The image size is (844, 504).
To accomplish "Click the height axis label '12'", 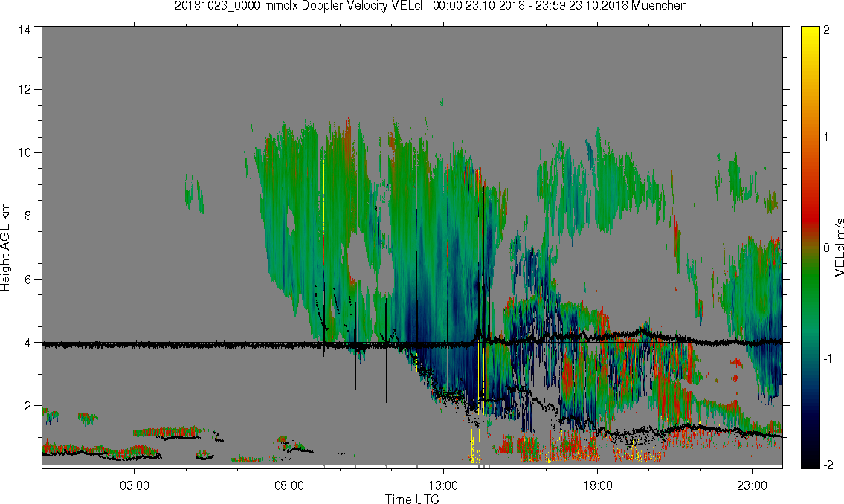I will coord(25,89).
